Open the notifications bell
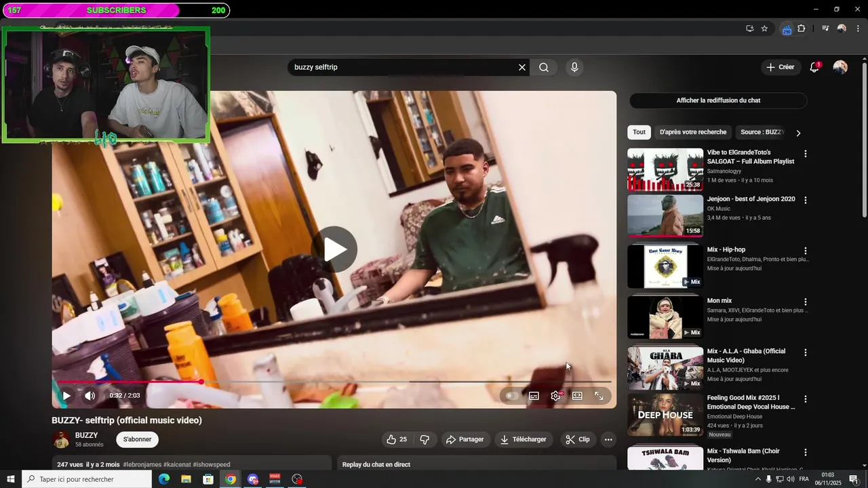The width and height of the screenshot is (868, 488). point(815,67)
